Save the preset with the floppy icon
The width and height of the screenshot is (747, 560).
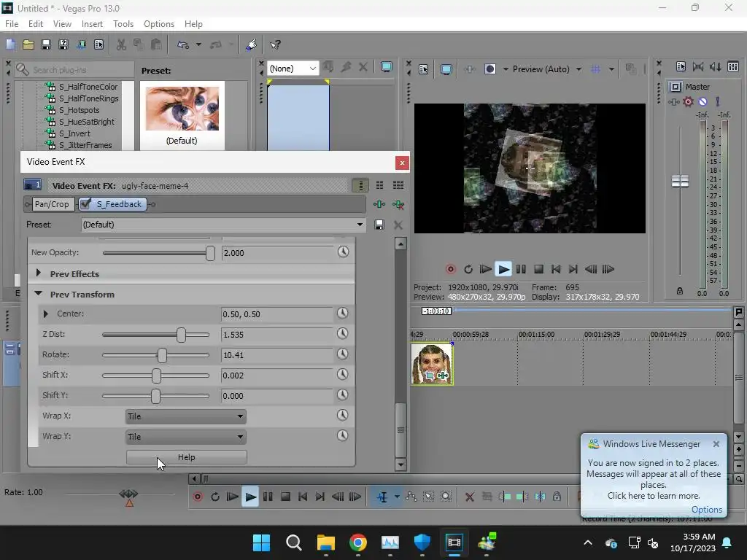(x=379, y=225)
